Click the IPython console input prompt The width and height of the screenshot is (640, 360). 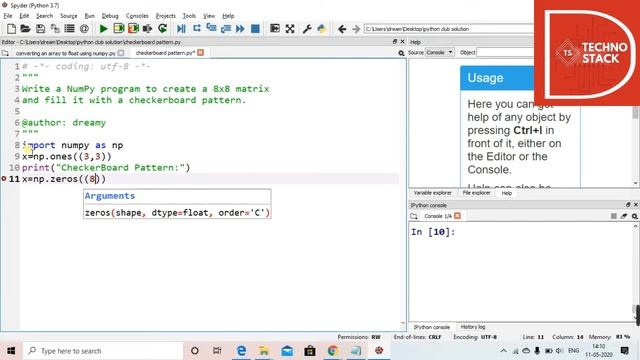pos(433,232)
